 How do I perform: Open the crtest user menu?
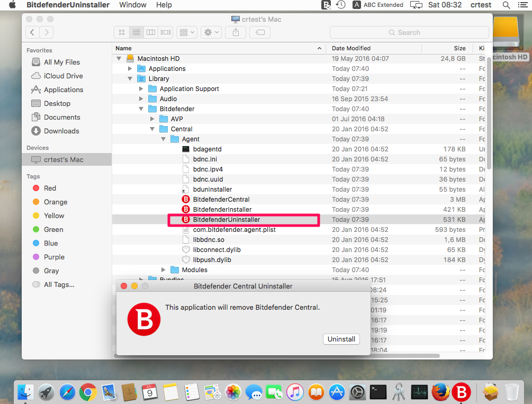click(x=481, y=5)
